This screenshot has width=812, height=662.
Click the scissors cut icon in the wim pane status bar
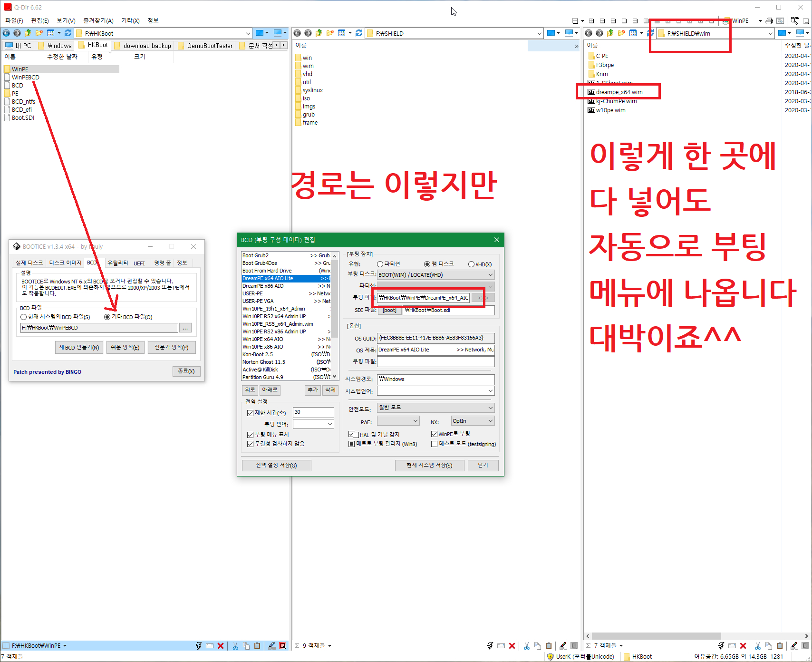(758, 646)
